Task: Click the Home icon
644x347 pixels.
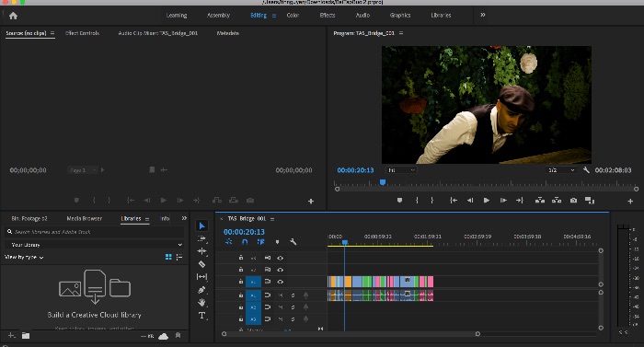Action: click(13, 16)
